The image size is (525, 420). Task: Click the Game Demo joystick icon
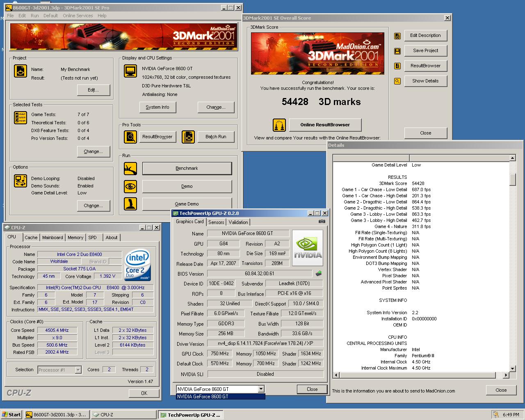[130, 204]
